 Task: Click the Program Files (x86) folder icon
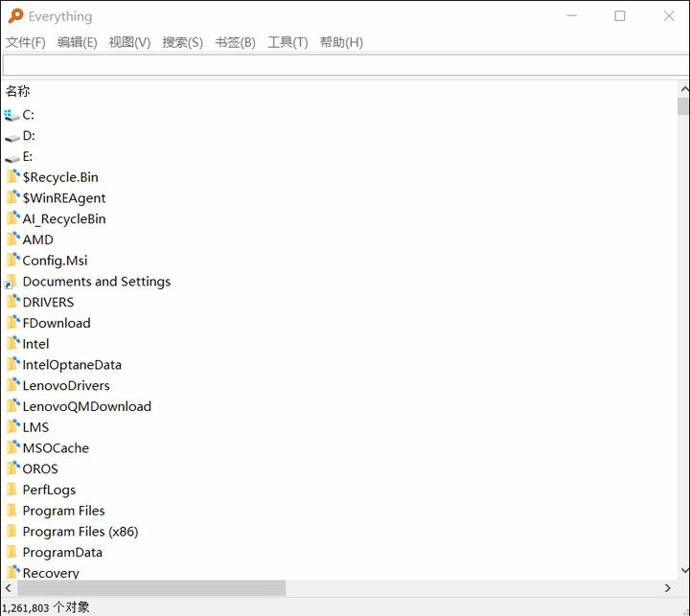tap(12, 531)
